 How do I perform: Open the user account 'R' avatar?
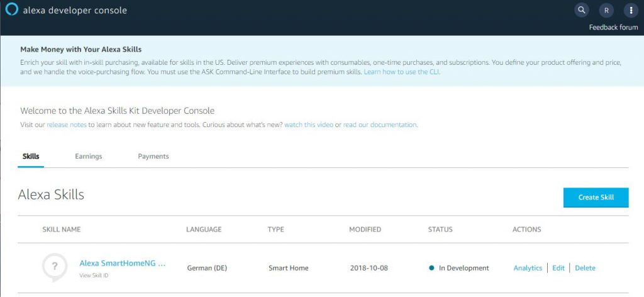606,11
